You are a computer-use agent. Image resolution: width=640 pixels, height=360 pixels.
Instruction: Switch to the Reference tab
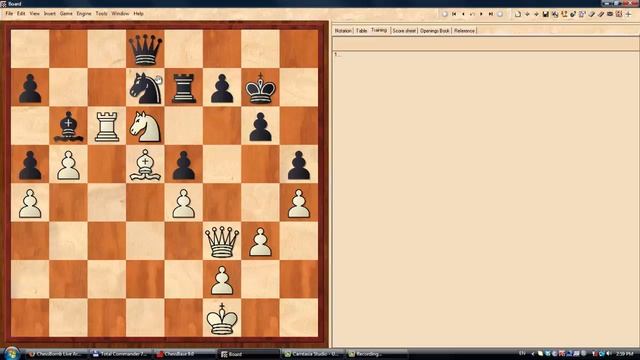(464, 31)
